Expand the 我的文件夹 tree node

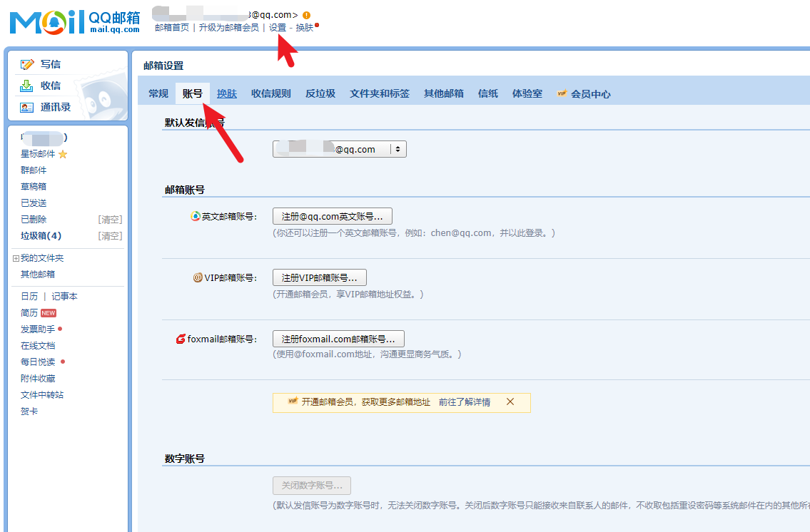click(x=16, y=258)
